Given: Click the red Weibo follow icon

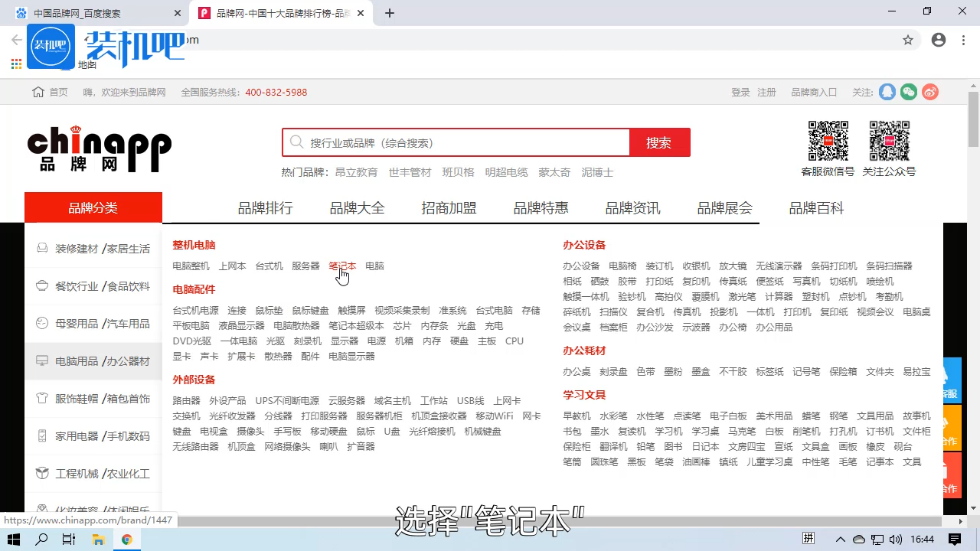Looking at the screenshot, I should coord(929,92).
